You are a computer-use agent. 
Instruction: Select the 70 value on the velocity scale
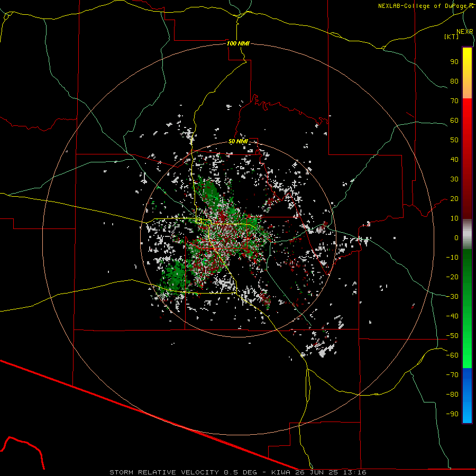(x=454, y=101)
